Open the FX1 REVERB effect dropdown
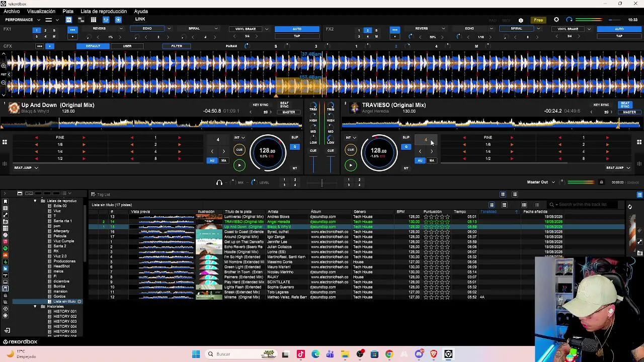The image size is (644, 362). [x=121, y=29]
